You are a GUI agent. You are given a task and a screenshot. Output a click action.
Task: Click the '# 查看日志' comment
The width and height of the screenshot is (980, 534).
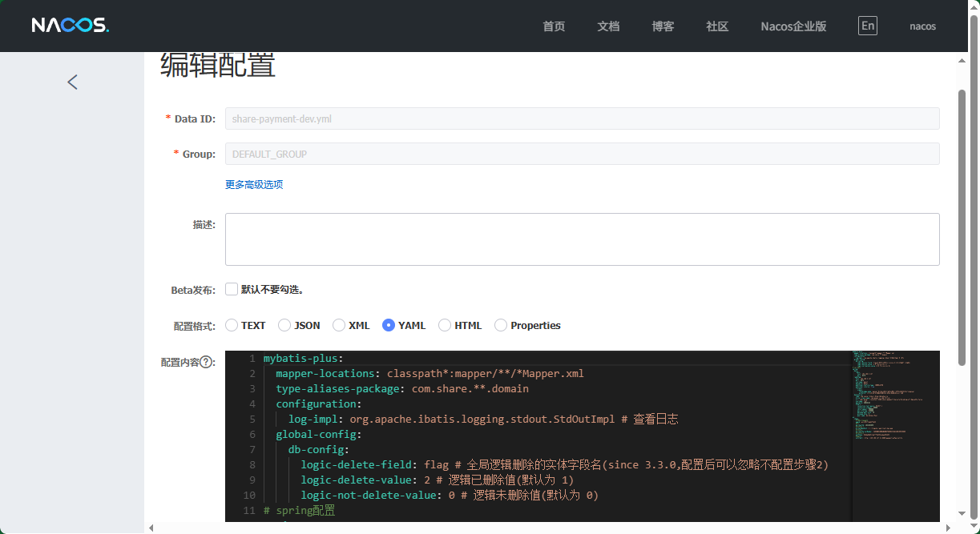pyautogui.click(x=650, y=420)
